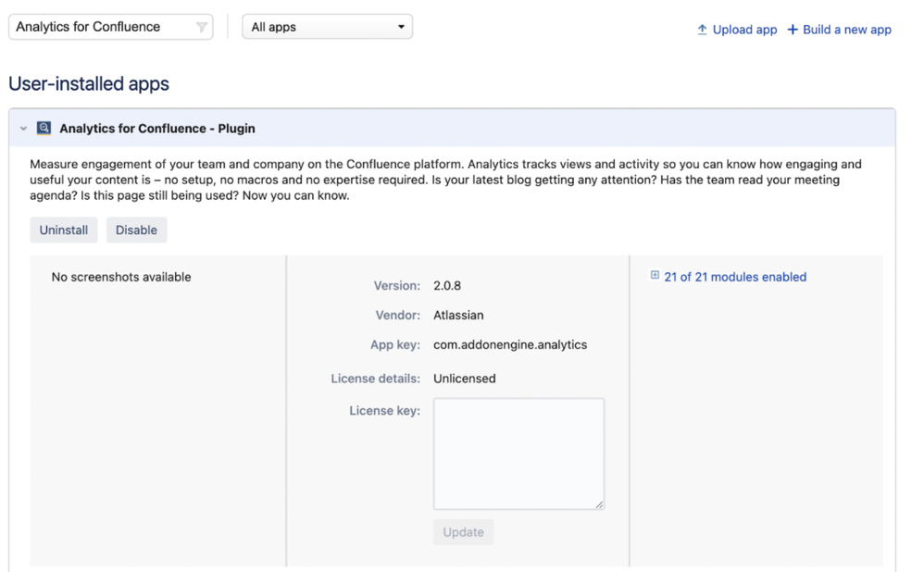924x572 pixels.
Task: Click the Analytics for Confluence filter field
Action: [x=111, y=27]
